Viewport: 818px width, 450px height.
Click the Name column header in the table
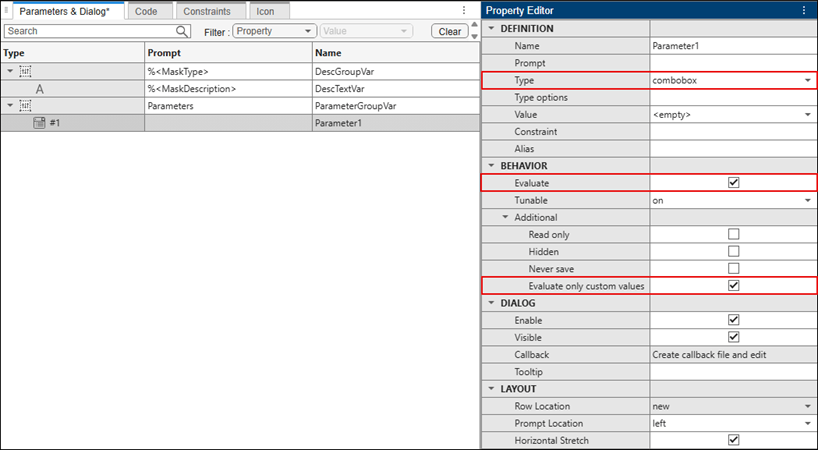(396, 53)
